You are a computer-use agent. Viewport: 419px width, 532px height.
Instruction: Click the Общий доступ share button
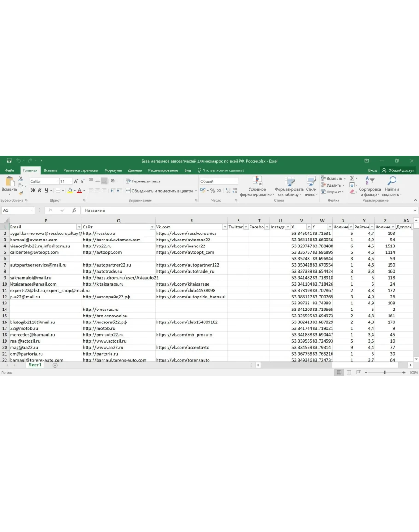pyautogui.click(x=398, y=170)
